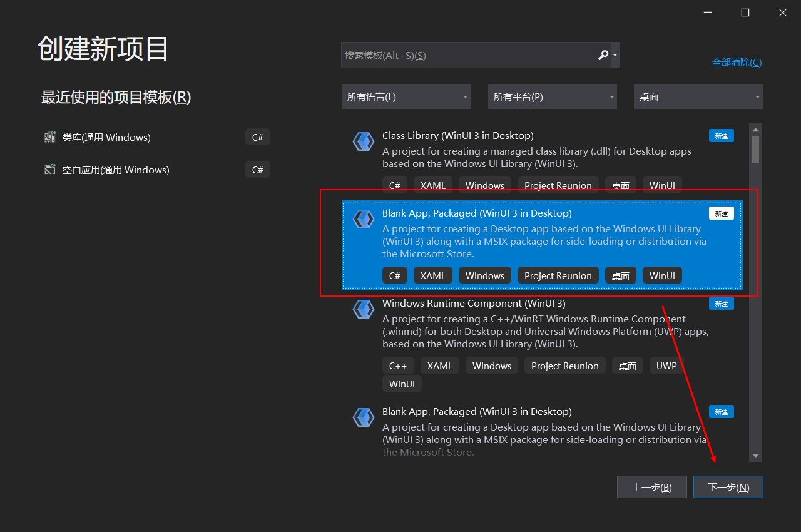
Task: Maximize the dialog window
Action: [745, 13]
